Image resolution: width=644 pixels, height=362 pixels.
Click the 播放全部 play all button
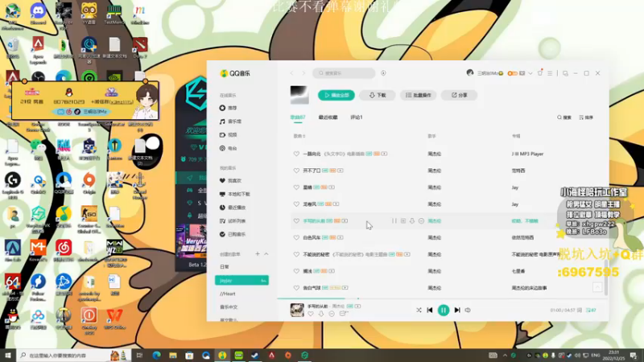(x=336, y=95)
